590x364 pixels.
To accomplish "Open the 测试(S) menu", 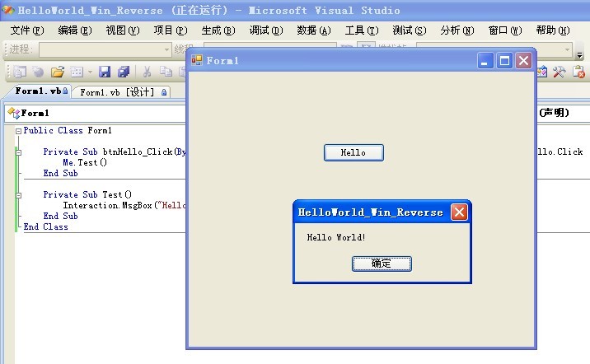I will (410, 30).
